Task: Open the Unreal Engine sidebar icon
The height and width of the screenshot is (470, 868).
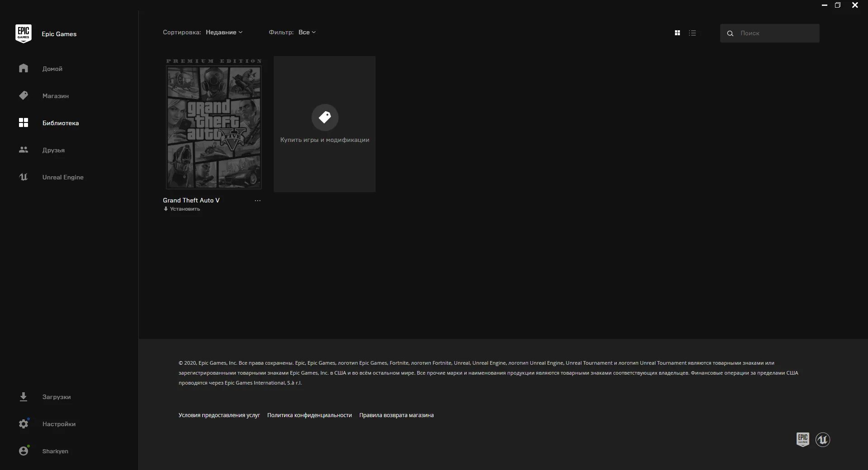Action: point(24,177)
